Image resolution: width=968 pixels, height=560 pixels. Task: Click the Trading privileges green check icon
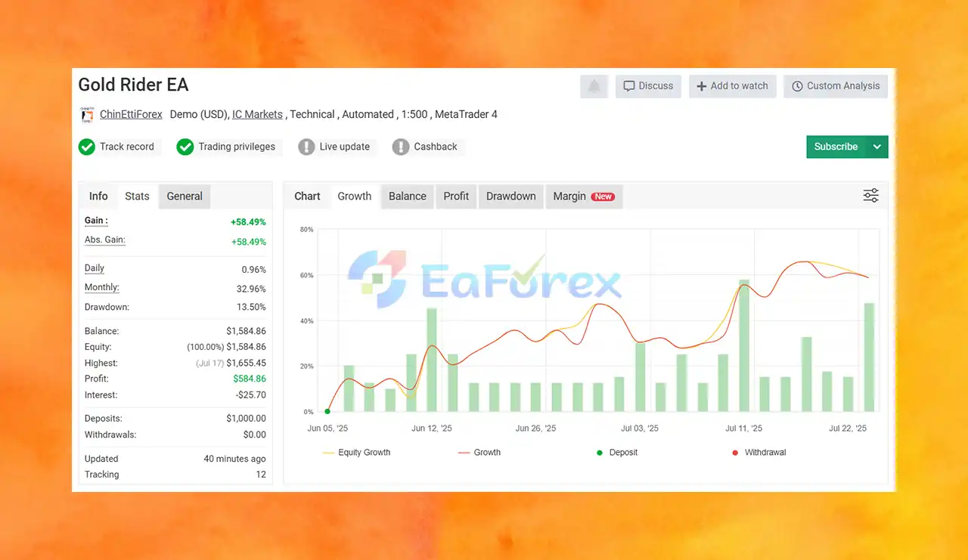coord(185,147)
